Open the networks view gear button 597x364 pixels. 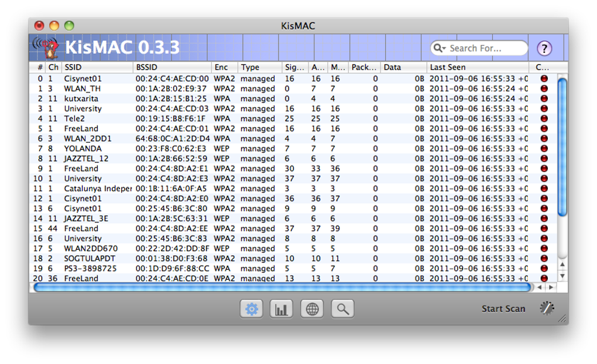pyautogui.click(x=251, y=309)
